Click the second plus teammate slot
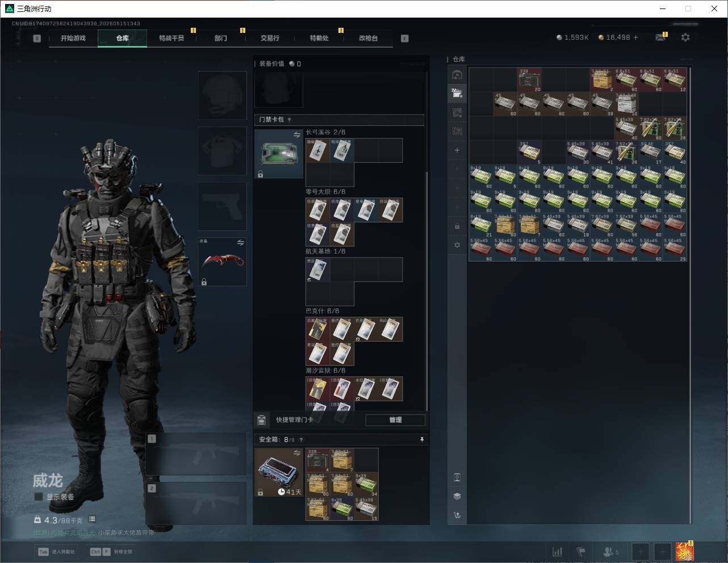This screenshot has width=728, height=563. (662, 552)
